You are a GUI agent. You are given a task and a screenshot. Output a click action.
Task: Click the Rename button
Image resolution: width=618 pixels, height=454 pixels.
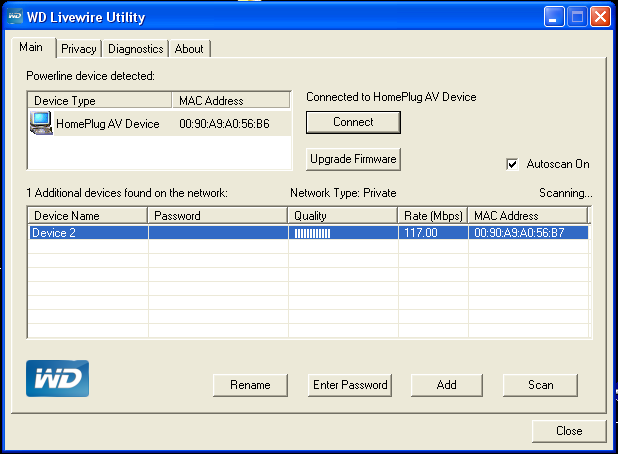tap(250, 385)
